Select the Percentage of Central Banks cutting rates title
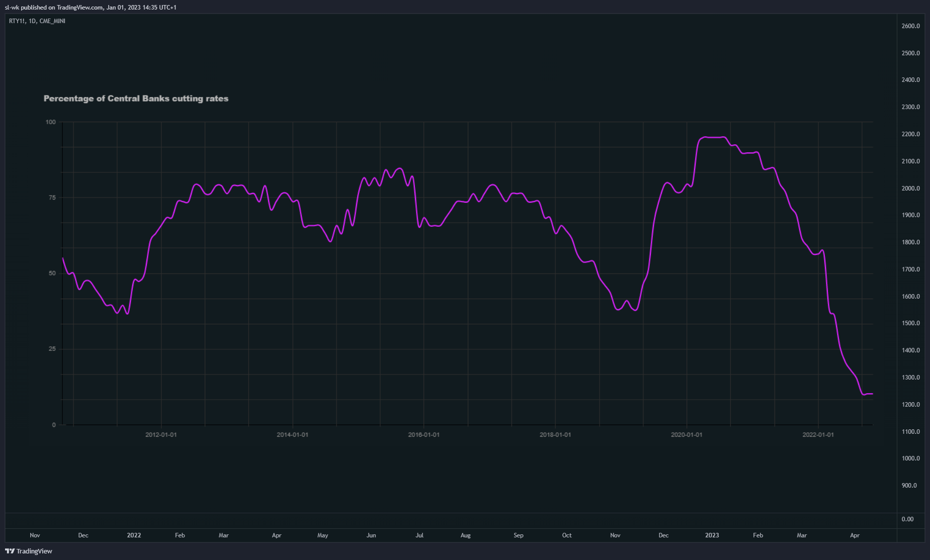This screenshot has height=560, width=930. coord(136,99)
